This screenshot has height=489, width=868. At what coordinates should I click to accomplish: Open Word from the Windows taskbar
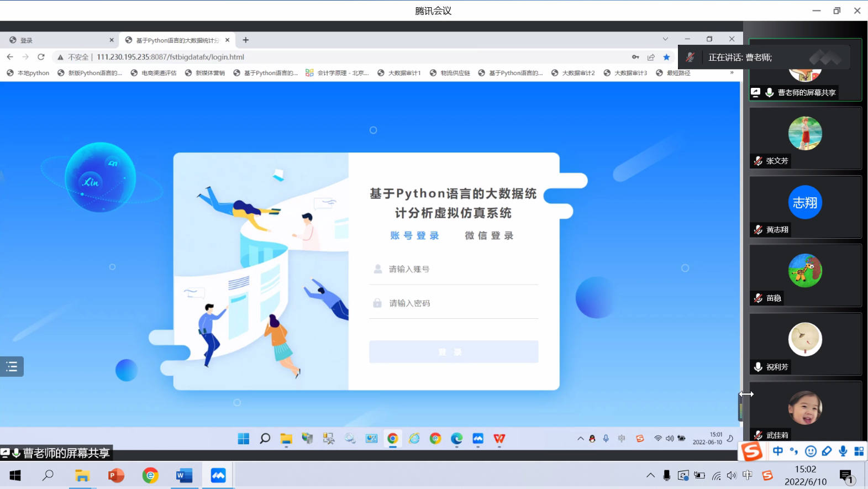pyautogui.click(x=184, y=475)
